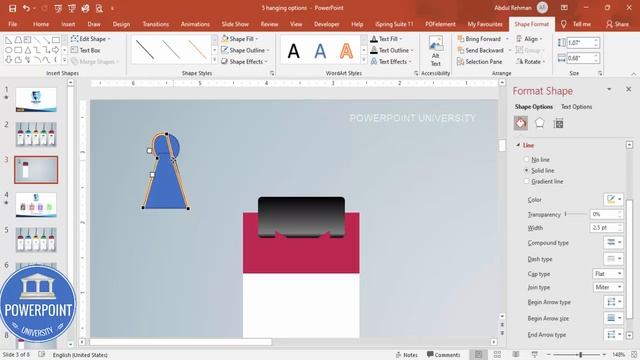Switch to Text Options in Format Shape
Image resolution: width=640 pixels, height=360 pixels.
[x=576, y=107]
